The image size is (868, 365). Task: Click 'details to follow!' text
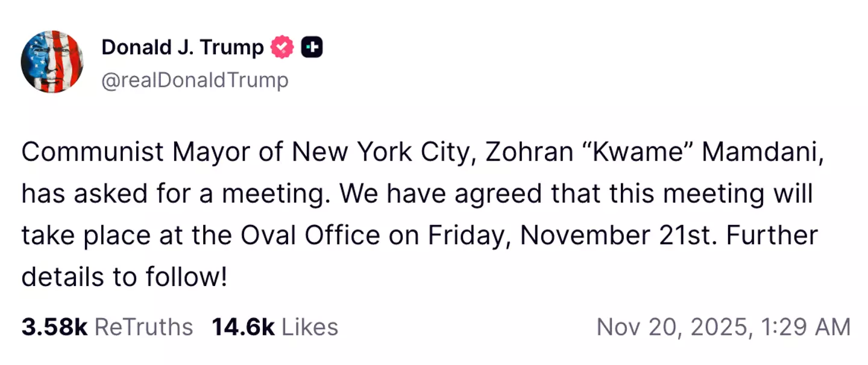(x=125, y=278)
